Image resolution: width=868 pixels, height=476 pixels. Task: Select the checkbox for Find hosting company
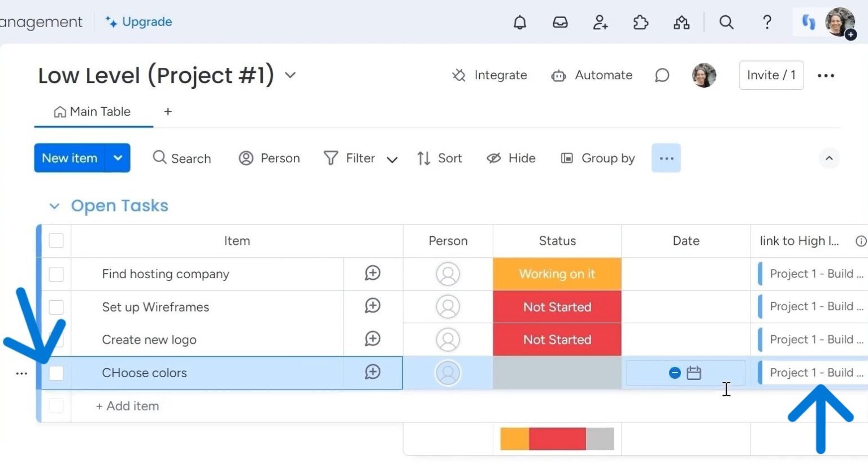pos(56,274)
